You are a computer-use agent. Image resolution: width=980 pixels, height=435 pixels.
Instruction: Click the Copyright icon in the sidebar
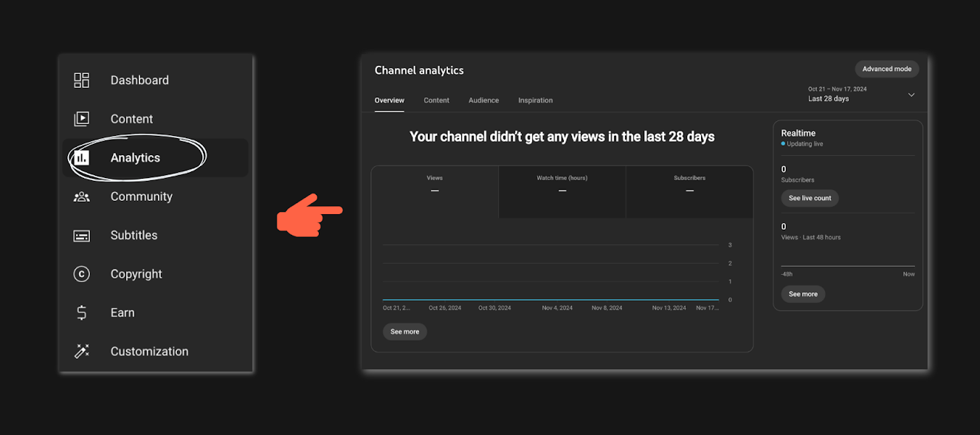point(82,273)
